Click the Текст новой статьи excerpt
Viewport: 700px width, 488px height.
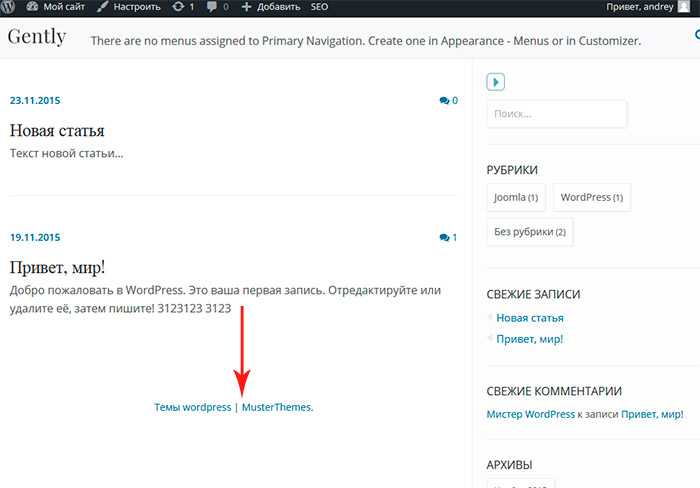pyautogui.click(x=67, y=153)
